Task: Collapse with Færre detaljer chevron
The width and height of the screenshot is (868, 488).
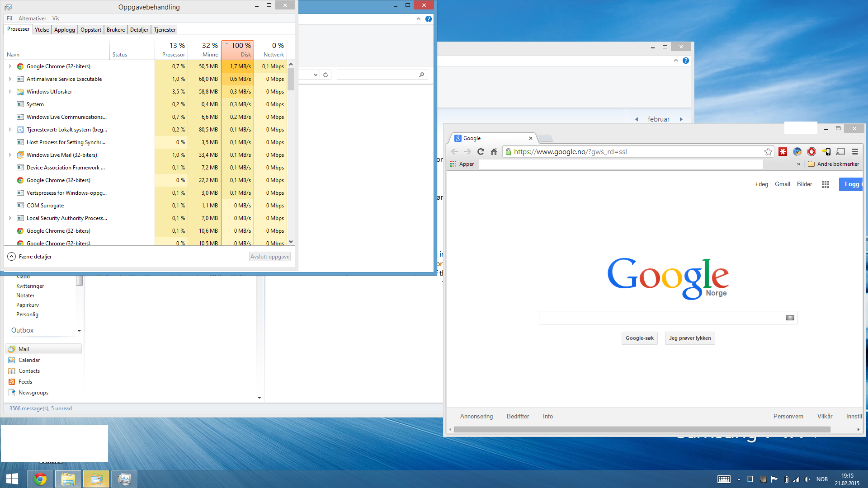Action: tap(12, 257)
